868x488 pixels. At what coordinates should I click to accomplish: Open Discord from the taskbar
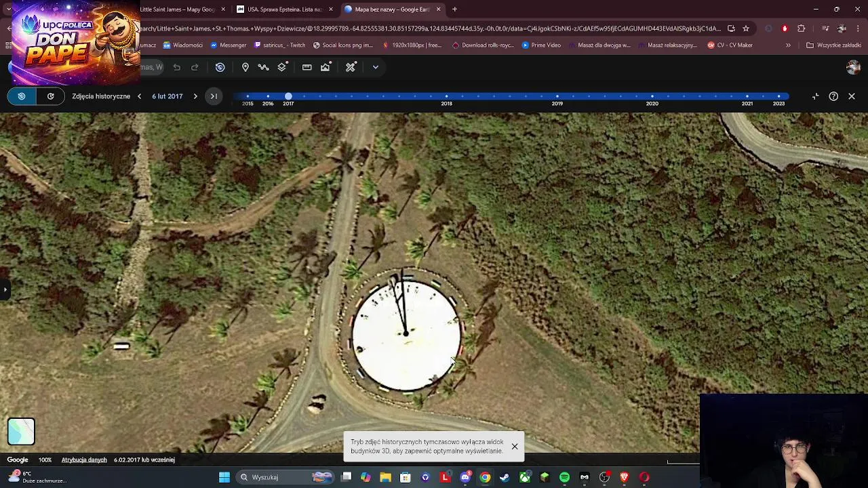click(x=465, y=477)
